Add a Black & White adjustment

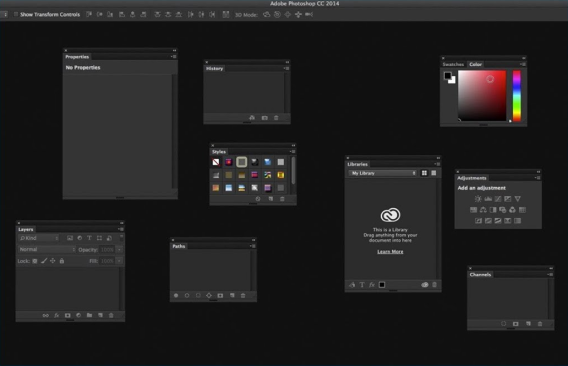(493, 210)
